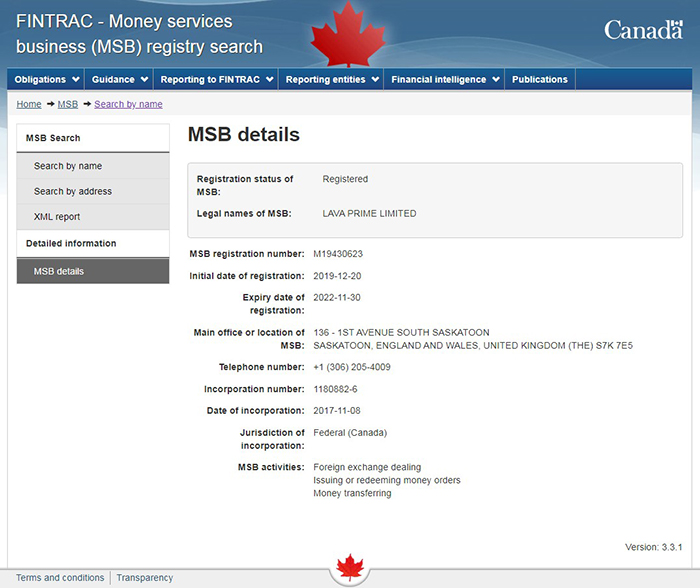The image size is (700, 588).
Task: Click incorporation number 1180882-6
Action: [335, 389]
